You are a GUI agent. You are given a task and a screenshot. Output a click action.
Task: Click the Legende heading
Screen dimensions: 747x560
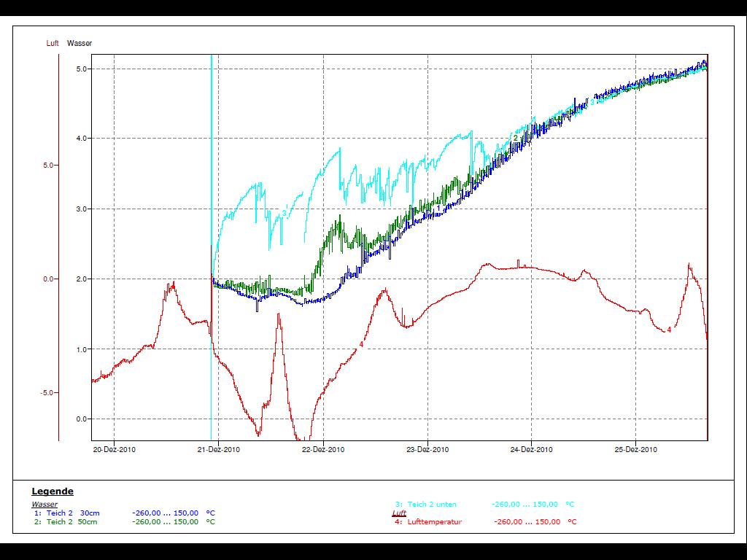pyautogui.click(x=53, y=491)
